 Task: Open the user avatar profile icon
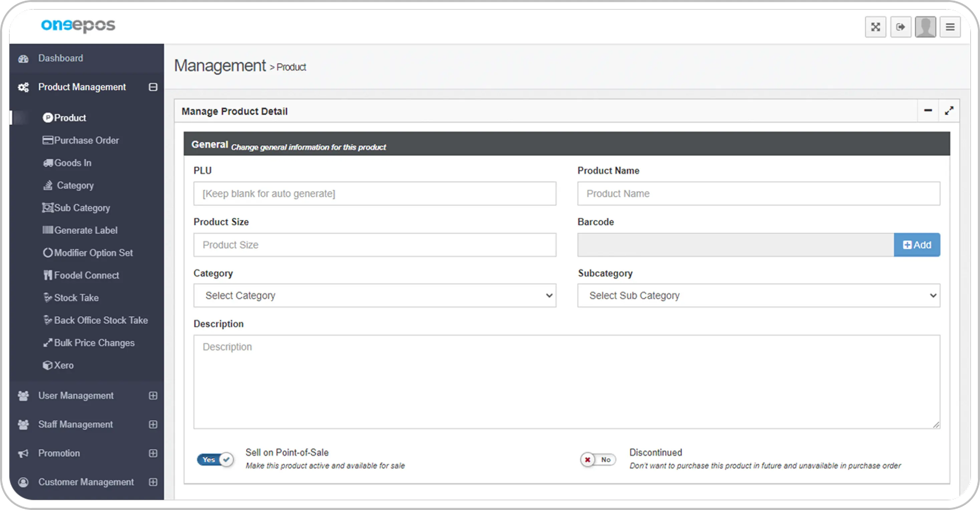925,27
